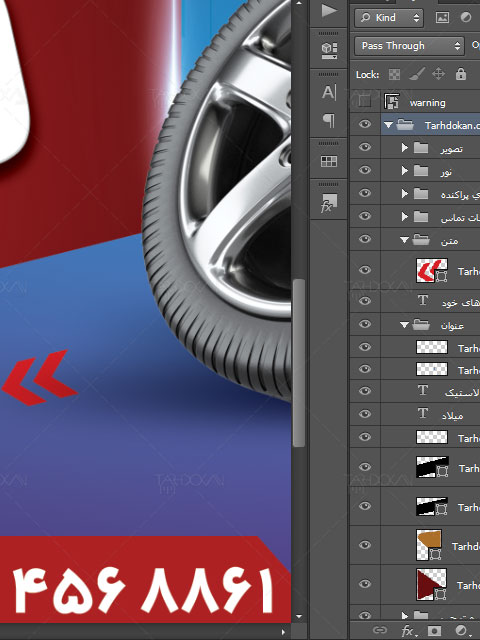Hide the تصویر group eye icon
The height and width of the screenshot is (640, 480).
[x=365, y=147]
